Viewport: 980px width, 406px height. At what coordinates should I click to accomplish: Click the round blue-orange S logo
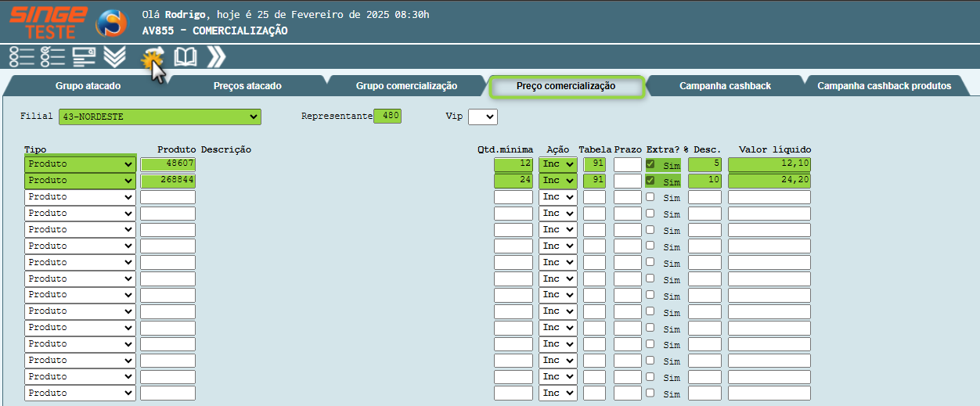(x=110, y=23)
